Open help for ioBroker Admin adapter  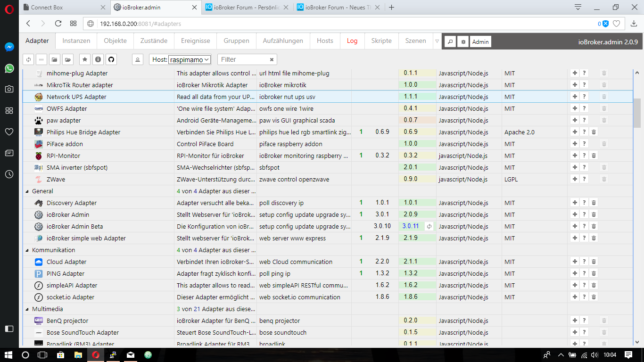coord(584,214)
